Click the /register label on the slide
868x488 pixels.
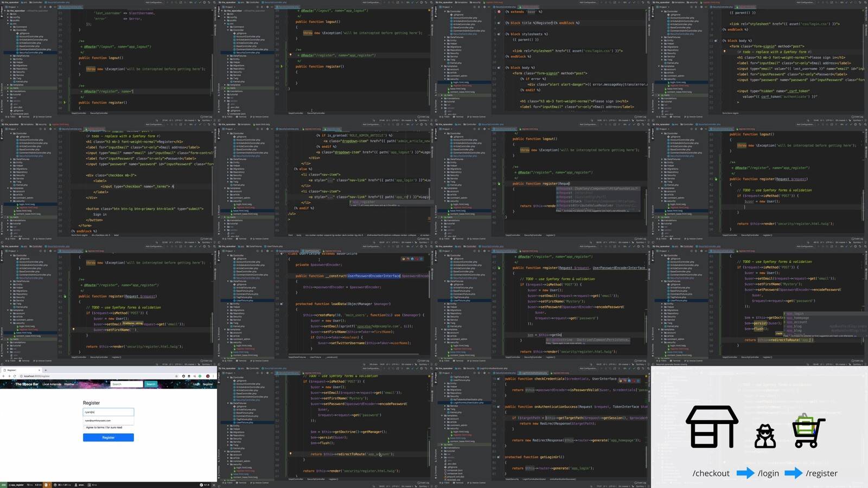tap(821, 473)
